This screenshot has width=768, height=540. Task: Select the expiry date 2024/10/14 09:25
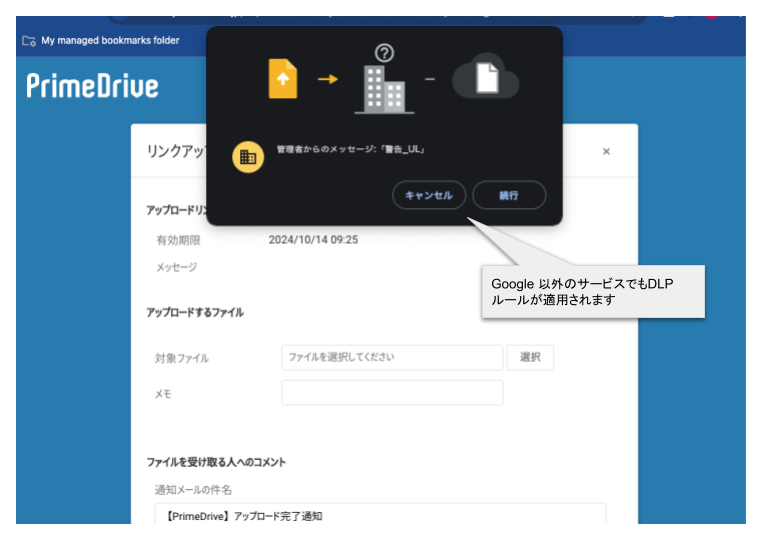click(313, 240)
